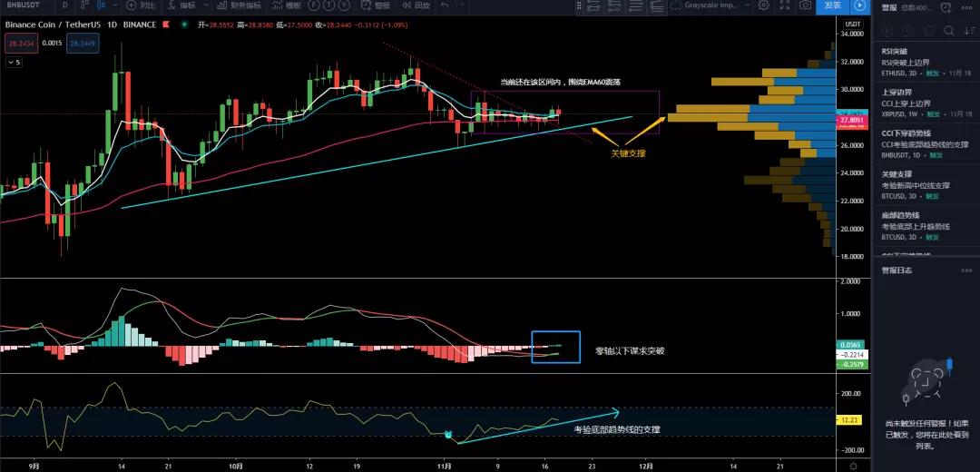Click the 零轴以下谋求突破 annotation text

tap(630, 351)
